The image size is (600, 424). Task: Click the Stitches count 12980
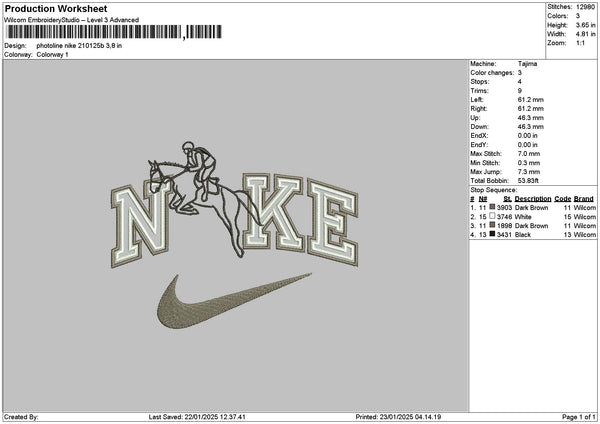point(585,7)
